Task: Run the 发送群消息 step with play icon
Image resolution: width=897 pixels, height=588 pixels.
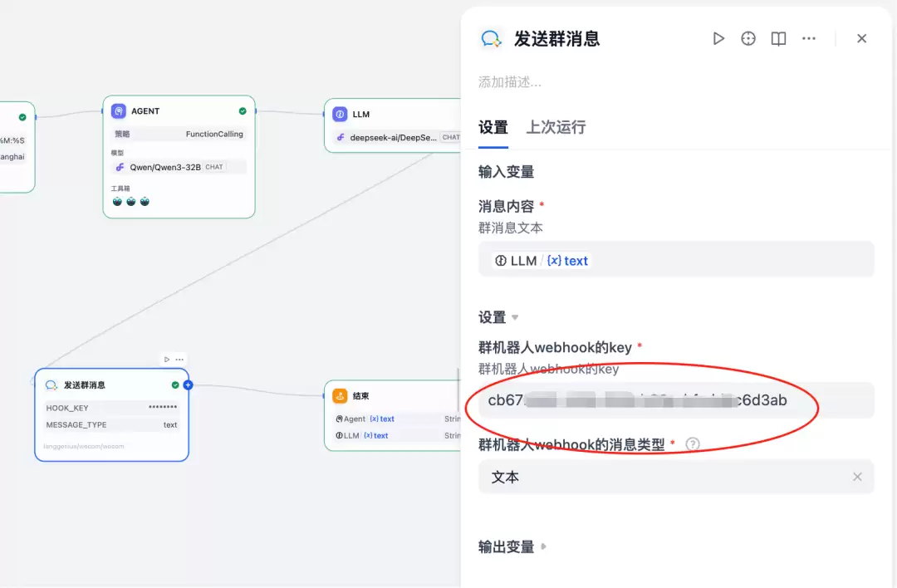Action: (x=718, y=38)
